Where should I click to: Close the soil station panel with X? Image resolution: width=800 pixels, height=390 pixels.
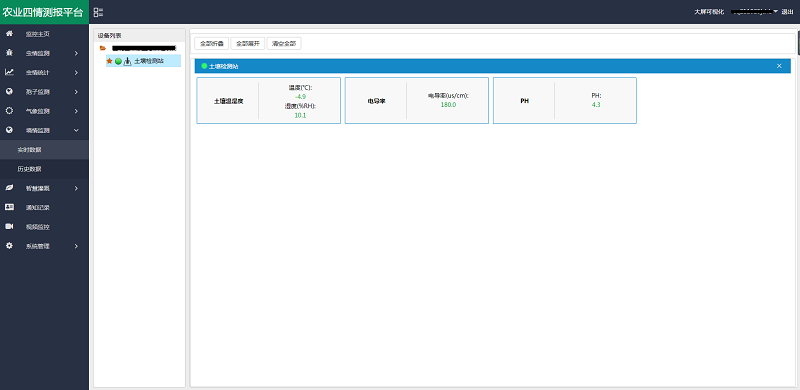pyautogui.click(x=779, y=66)
